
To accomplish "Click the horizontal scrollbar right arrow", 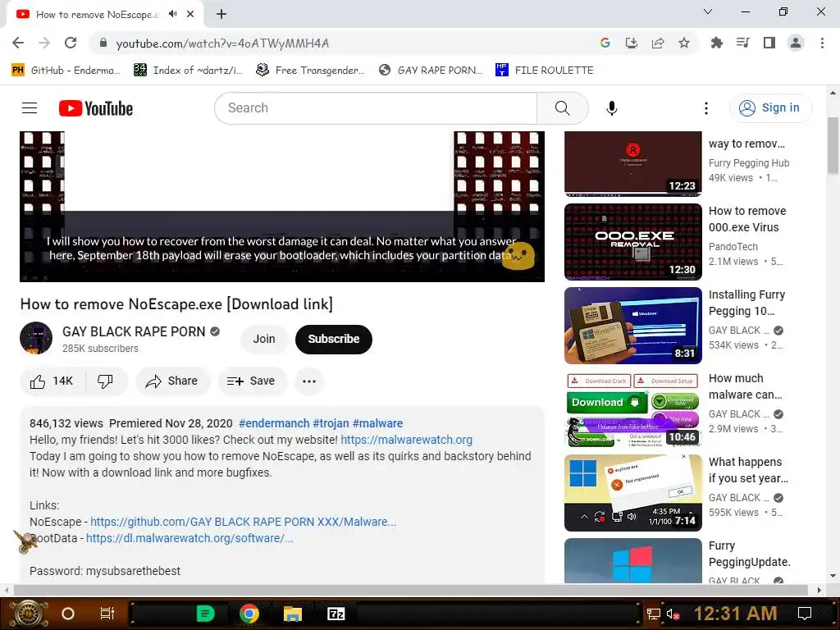I will 819,590.
